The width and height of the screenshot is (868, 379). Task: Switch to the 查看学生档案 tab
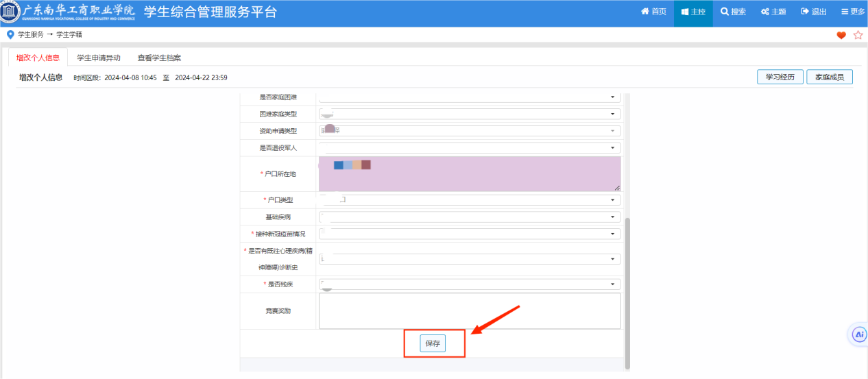click(x=159, y=58)
